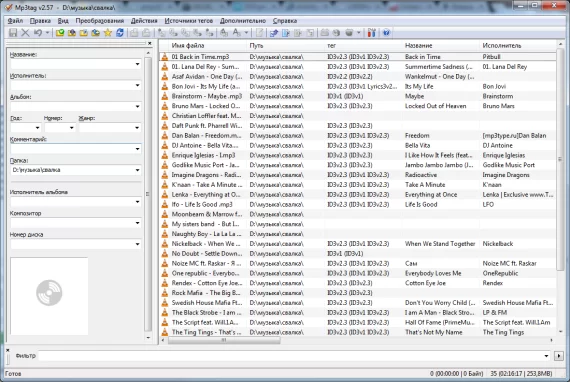The height and width of the screenshot is (382, 570).
Task: Expand the Исполнитель field dropdown
Action: [x=137, y=85]
